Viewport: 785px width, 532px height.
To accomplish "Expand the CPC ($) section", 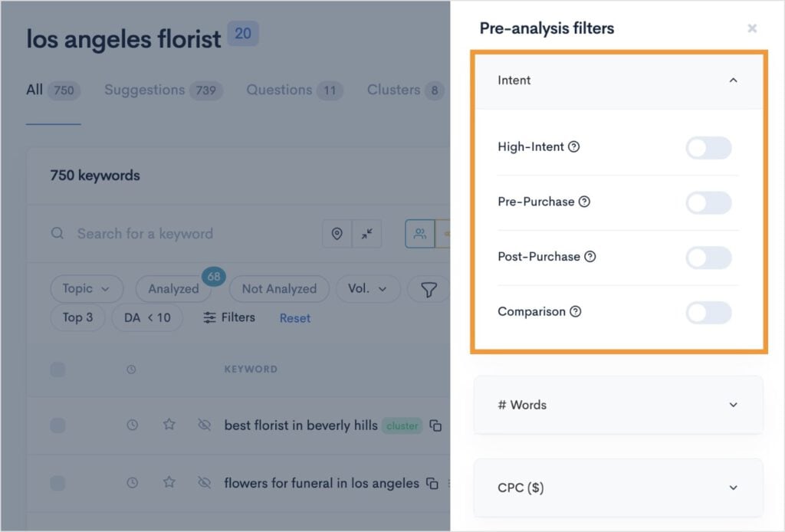I will point(734,488).
